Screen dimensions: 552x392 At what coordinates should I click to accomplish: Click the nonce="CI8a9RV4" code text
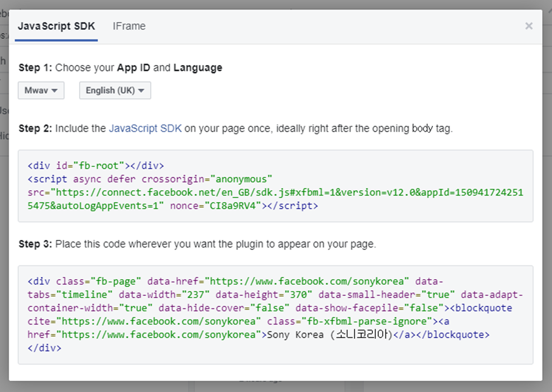[x=216, y=206]
